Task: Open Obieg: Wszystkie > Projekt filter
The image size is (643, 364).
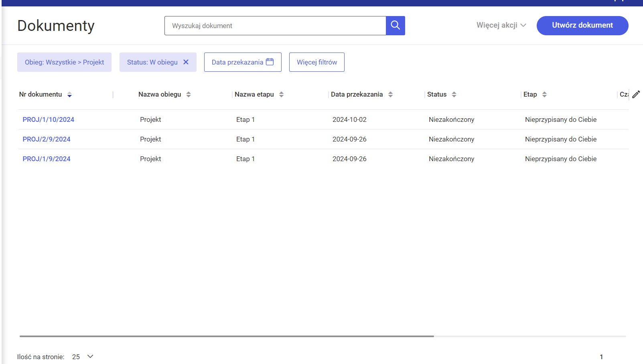Action: point(64,62)
